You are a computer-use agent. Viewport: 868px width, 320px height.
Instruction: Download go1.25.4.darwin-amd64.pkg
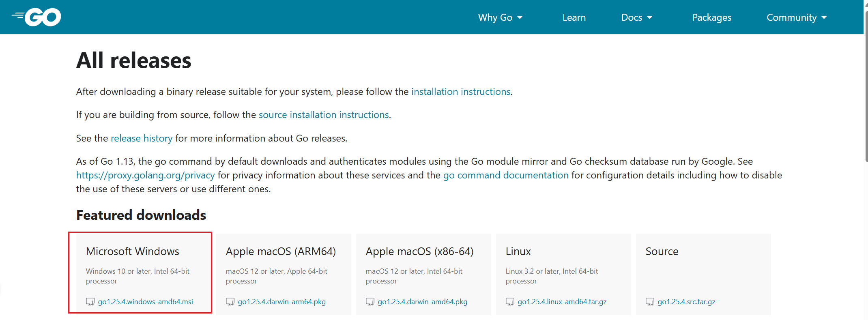pos(423,302)
